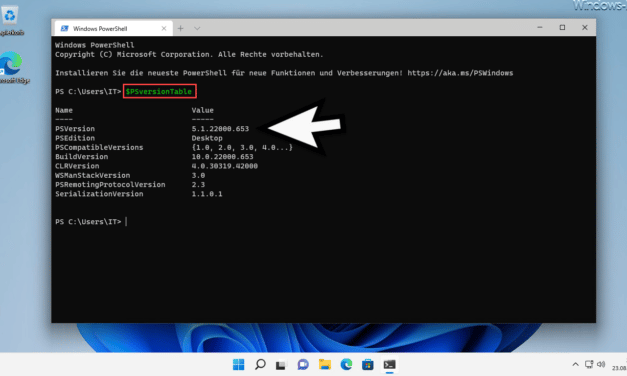Open Task View on the taskbar
The image size is (627, 376).
281,365
